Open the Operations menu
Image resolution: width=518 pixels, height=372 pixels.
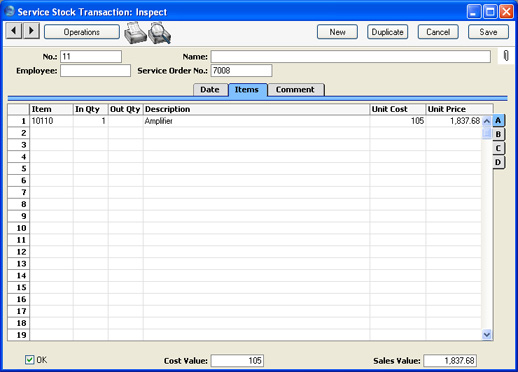pos(82,32)
